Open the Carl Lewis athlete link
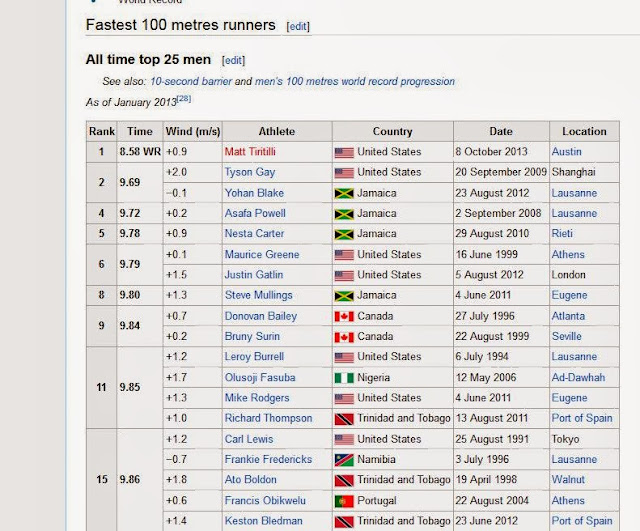The image size is (640, 531). point(249,439)
